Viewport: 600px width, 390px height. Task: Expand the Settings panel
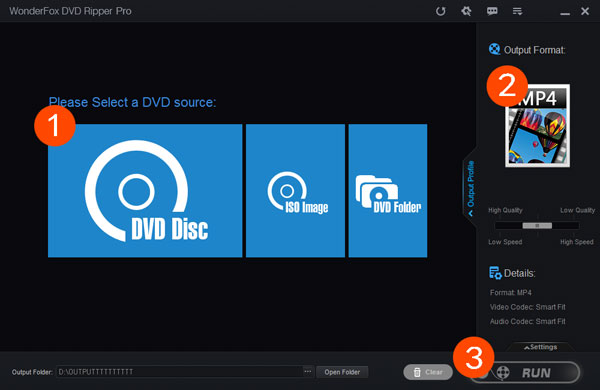click(541, 347)
